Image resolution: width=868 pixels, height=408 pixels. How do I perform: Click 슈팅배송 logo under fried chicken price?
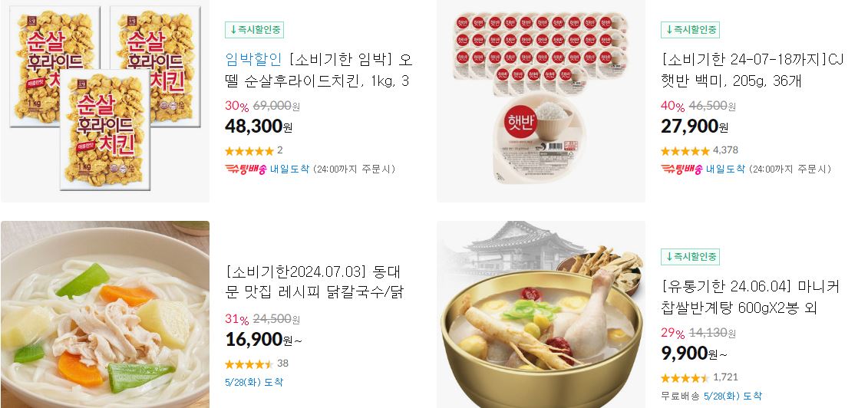(x=246, y=169)
